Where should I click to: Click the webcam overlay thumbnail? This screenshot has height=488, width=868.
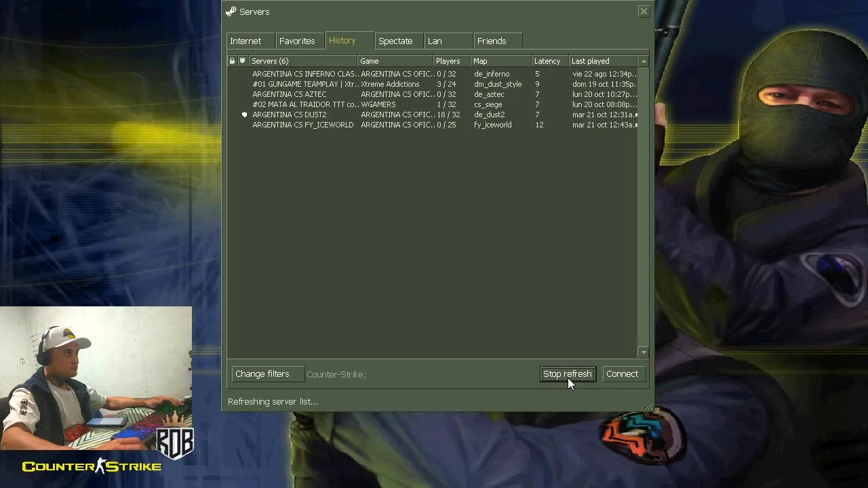(x=96, y=378)
